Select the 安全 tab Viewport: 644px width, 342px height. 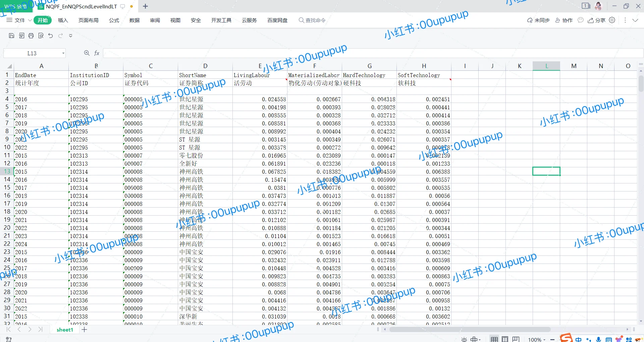pyautogui.click(x=196, y=20)
